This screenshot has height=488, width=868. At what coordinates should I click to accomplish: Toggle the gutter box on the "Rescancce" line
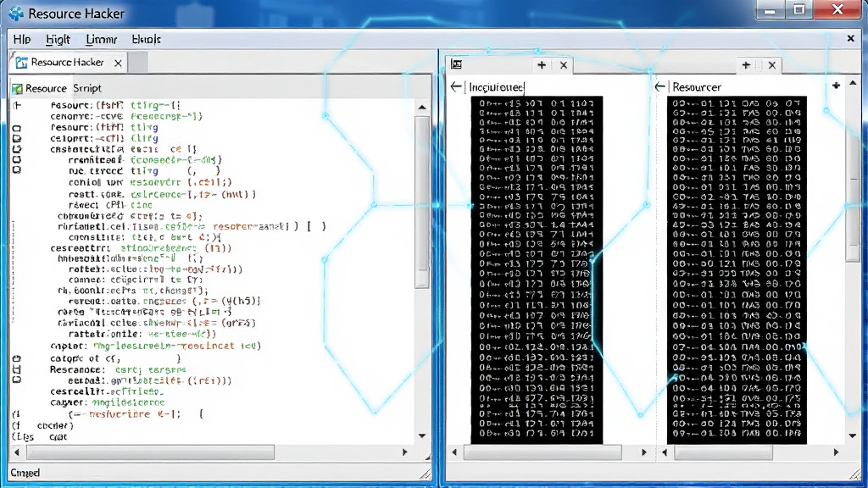coord(17,369)
